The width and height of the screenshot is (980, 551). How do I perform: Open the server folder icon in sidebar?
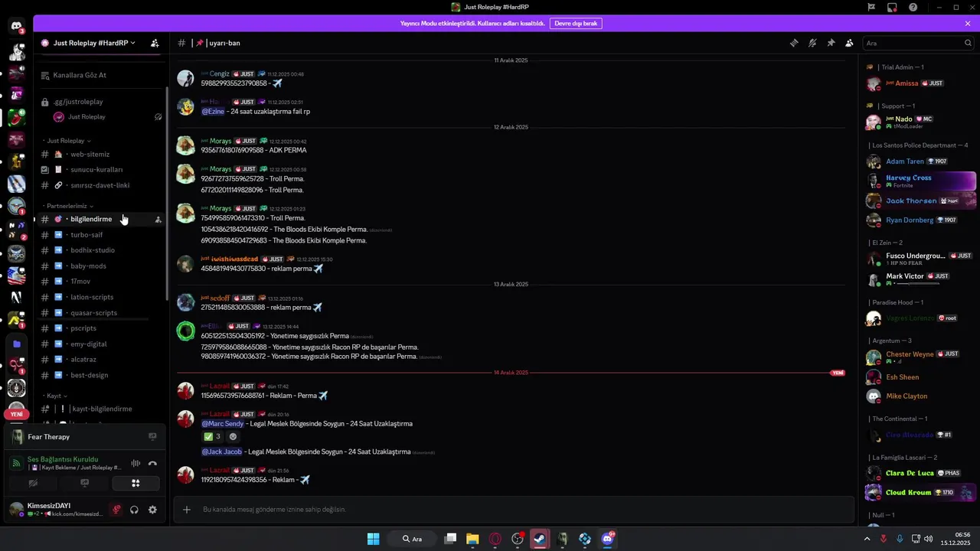[x=16, y=344]
